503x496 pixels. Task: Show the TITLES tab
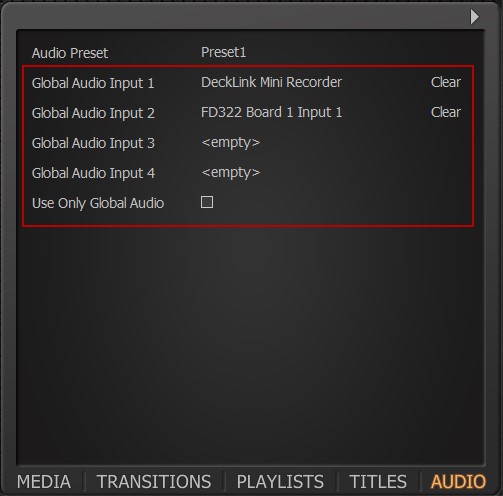tap(378, 482)
